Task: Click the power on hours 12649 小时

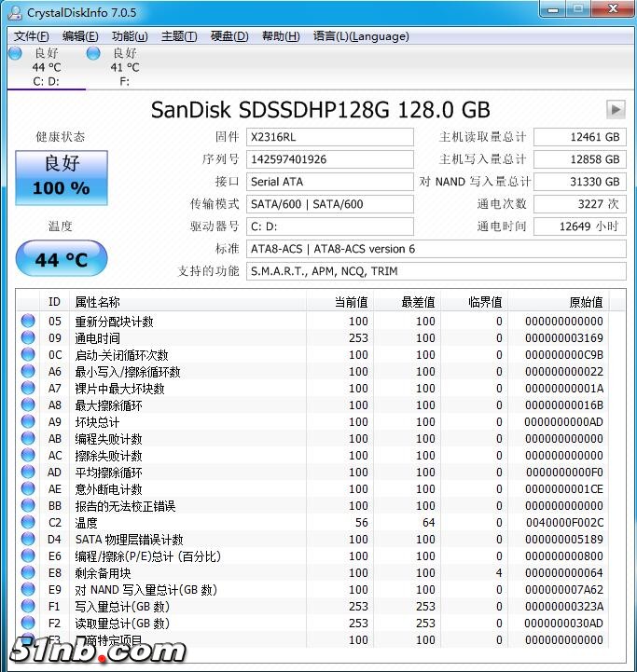Action: click(580, 226)
